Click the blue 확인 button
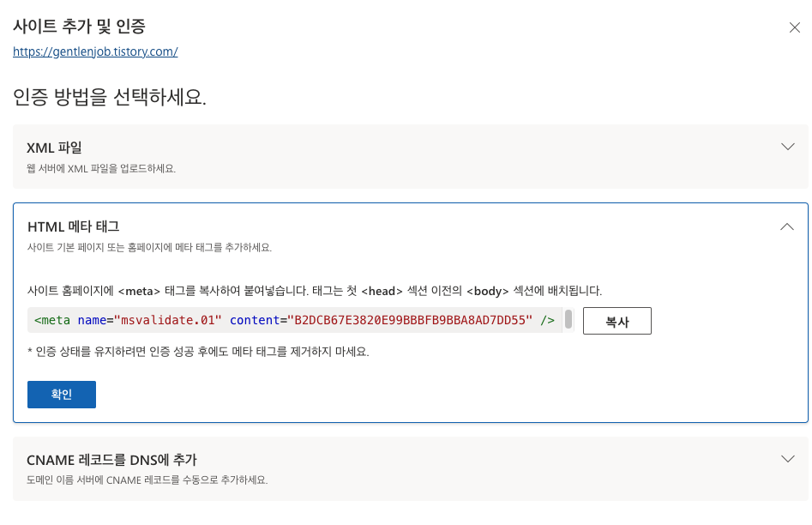 (x=62, y=395)
